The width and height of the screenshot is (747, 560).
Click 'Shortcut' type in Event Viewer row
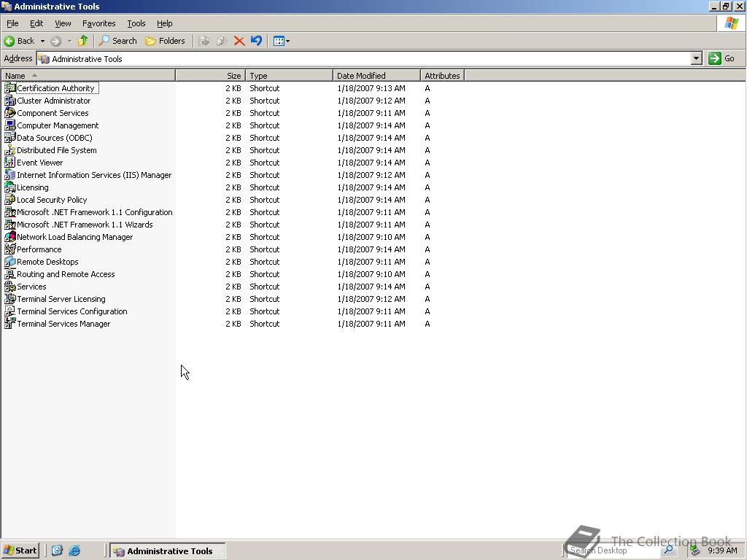pyautogui.click(x=264, y=163)
